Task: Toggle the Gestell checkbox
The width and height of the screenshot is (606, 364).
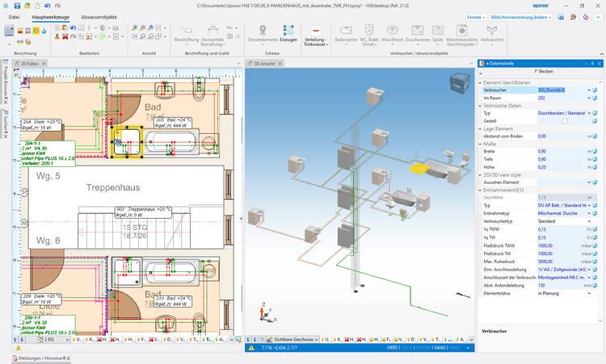Action: pyautogui.click(x=565, y=120)
